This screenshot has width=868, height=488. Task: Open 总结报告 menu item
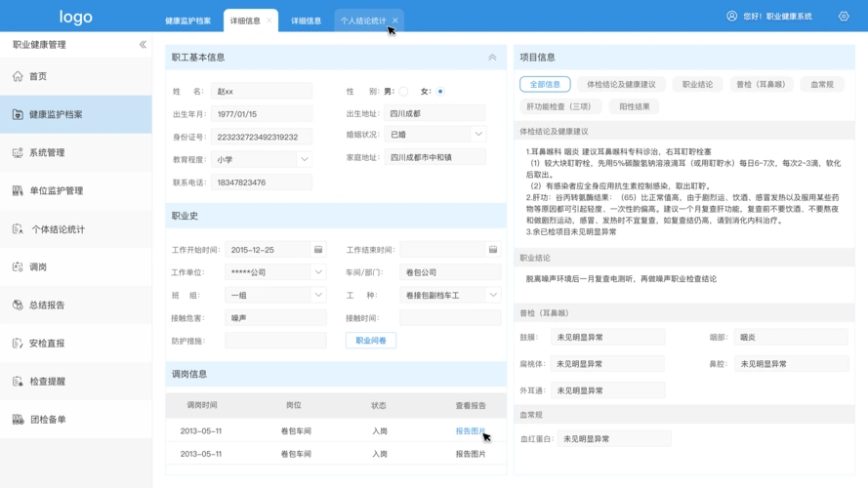pos(76,305)
